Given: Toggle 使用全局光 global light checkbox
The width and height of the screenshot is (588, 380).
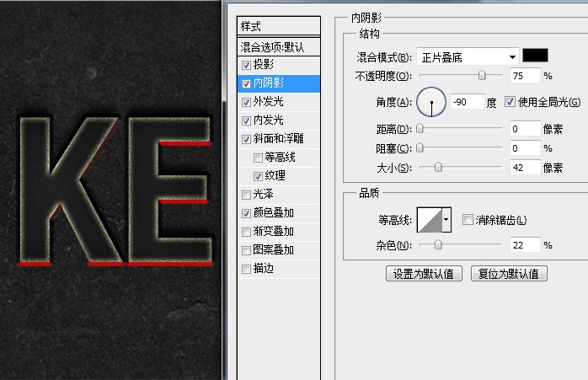Looking at the screenshot, I should point(510,102).
